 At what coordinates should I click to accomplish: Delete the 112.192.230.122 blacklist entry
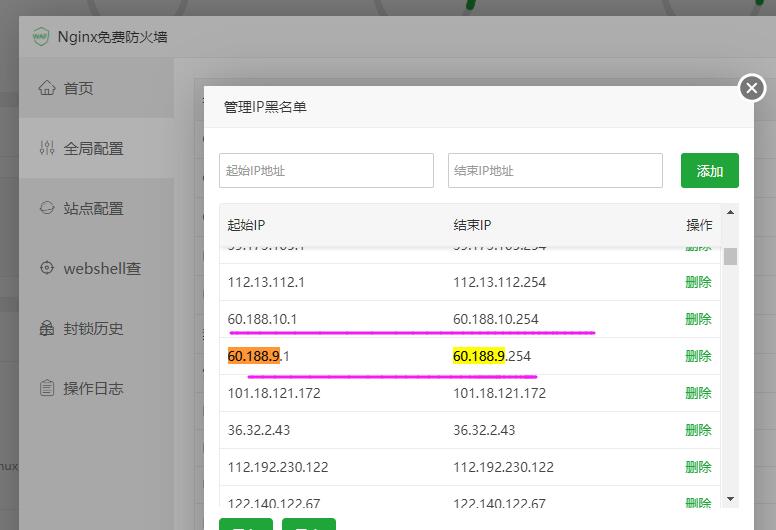(x=698, y=467)
